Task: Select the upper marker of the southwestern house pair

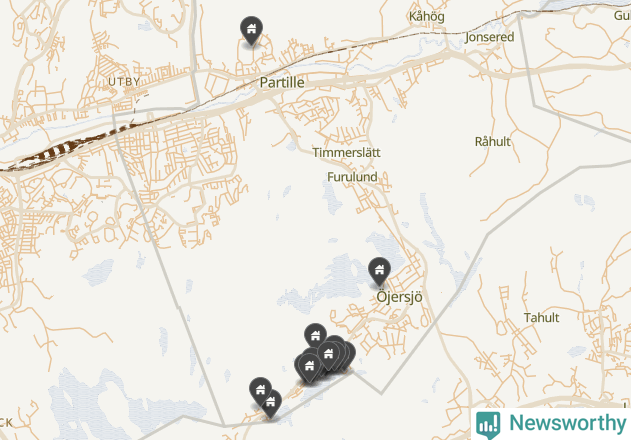Action: [260, 390]
